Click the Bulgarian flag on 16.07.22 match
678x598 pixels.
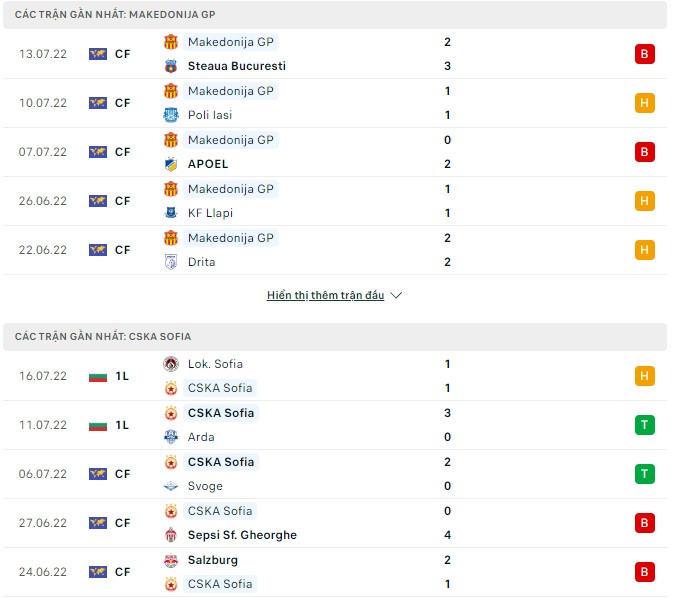click(98, 376)
